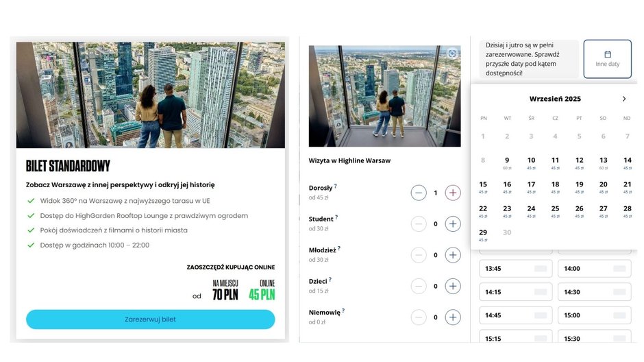The width and height of the screenshot is (644, 362).
Task: Increase the Dorosły ticket count
Action: [453, 193]
